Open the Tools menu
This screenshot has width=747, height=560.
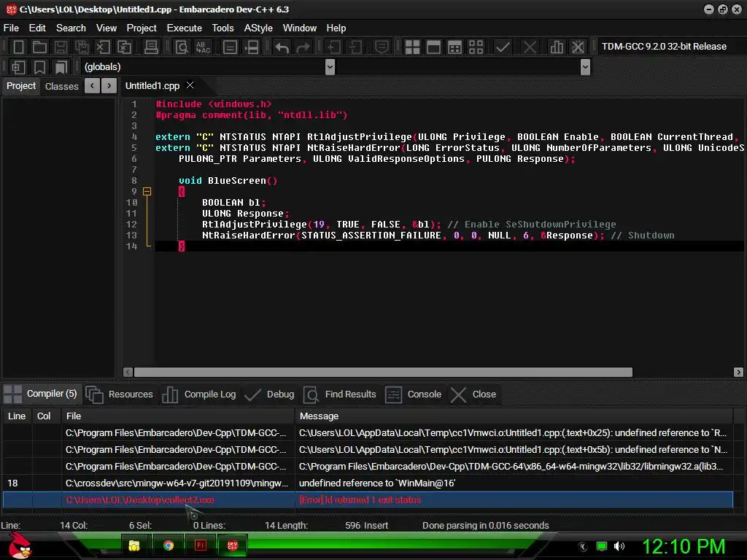click(223, 28)
